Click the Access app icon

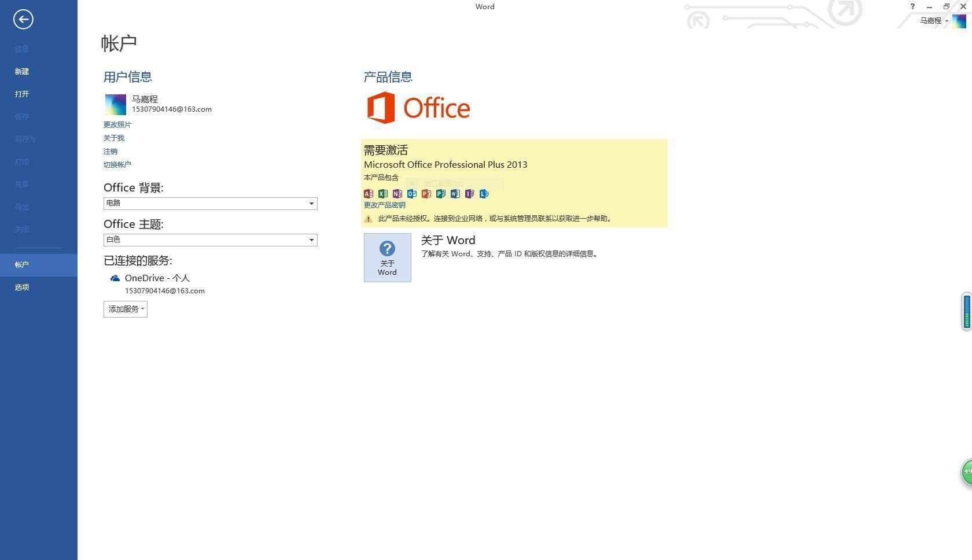(369, 194)
